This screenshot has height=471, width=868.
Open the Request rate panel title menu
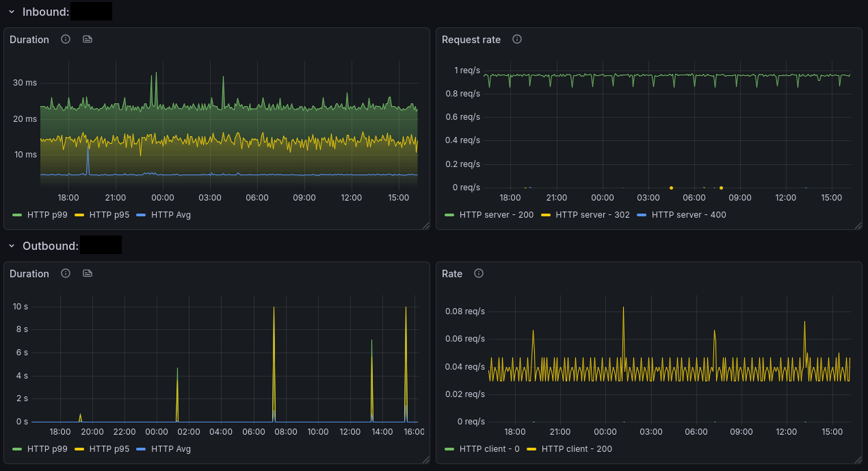(471, 39)
